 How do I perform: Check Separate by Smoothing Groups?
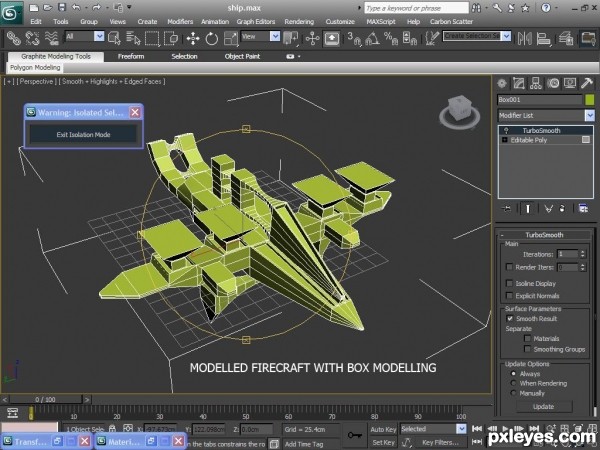[527, 349]
